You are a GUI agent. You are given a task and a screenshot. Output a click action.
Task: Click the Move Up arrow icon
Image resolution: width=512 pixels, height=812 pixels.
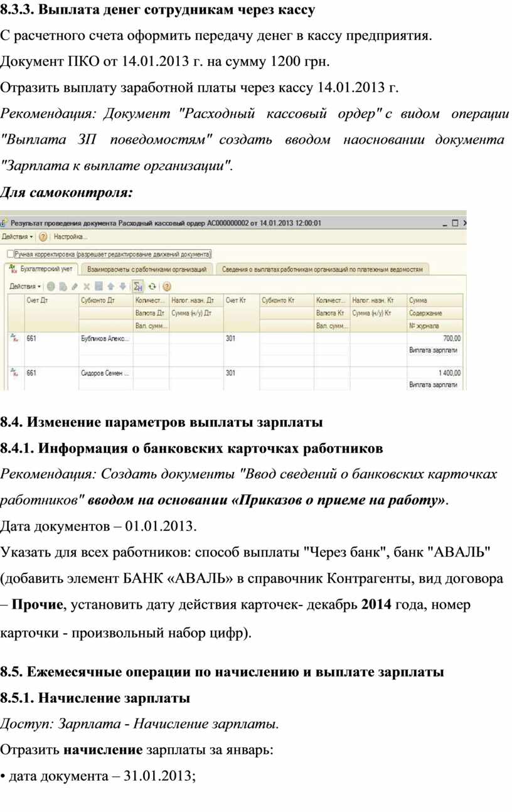(x=110, y=286)
